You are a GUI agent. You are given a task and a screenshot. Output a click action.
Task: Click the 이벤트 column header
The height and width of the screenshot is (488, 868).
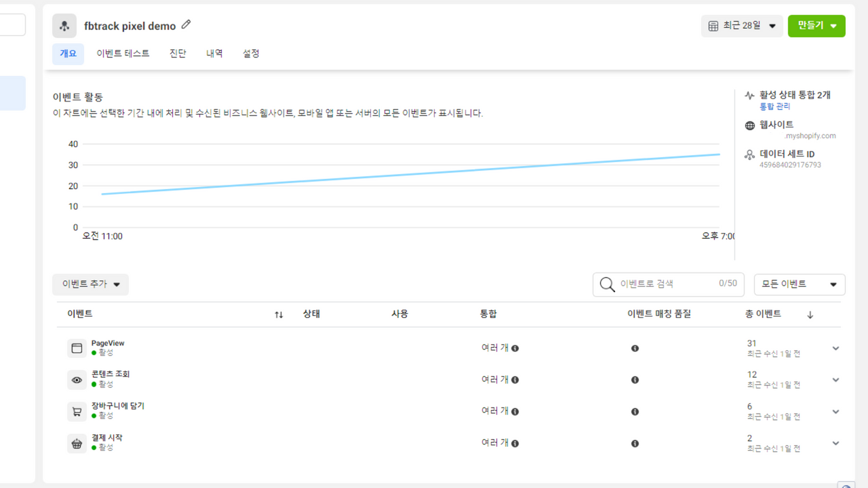(x=80, y=314)
